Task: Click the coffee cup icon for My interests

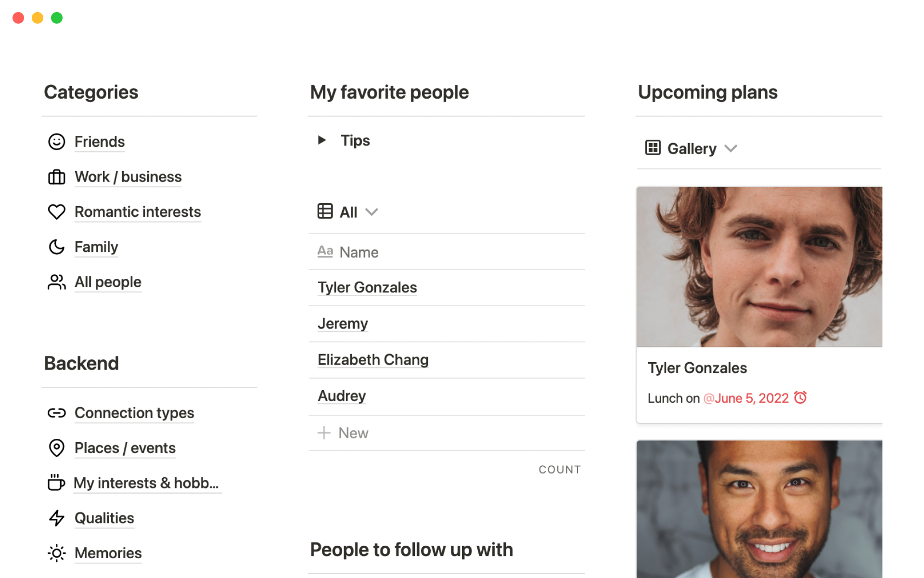Action: 56,483
